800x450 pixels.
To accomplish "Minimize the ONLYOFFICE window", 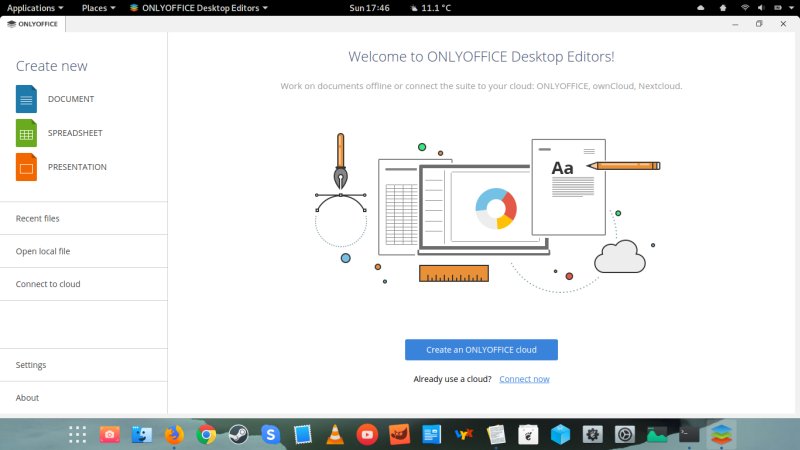I will click(735, 24).
